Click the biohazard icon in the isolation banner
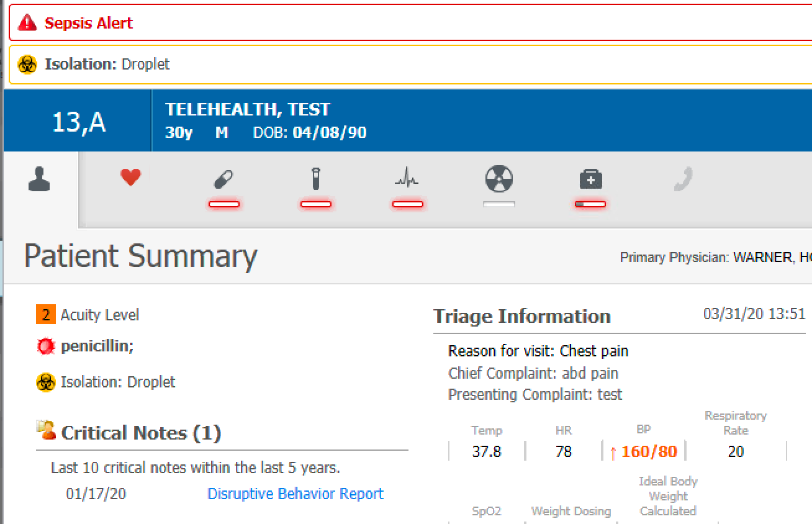The image size is (812, 524). click(x=27, y=64)
